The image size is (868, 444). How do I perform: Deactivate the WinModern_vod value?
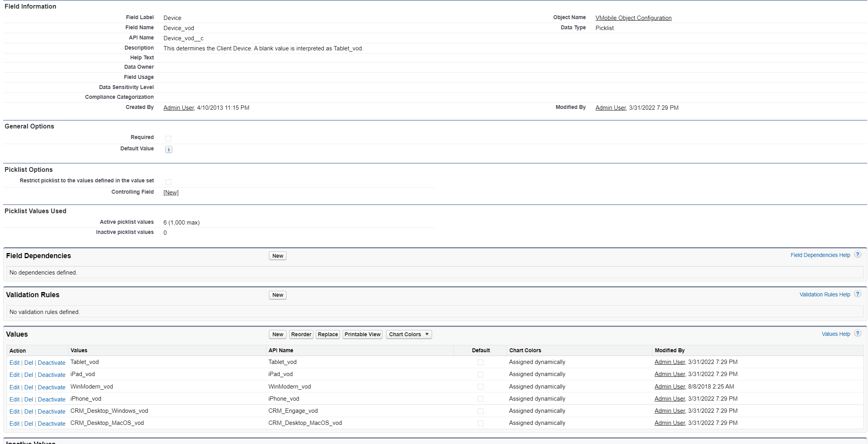coord(52,387)
